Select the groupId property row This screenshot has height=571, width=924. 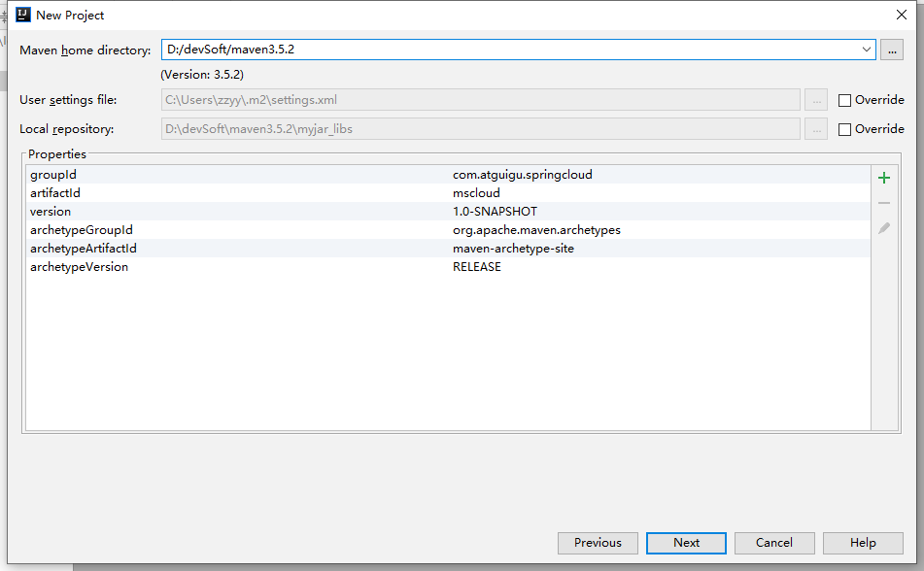tap(448, 175)
